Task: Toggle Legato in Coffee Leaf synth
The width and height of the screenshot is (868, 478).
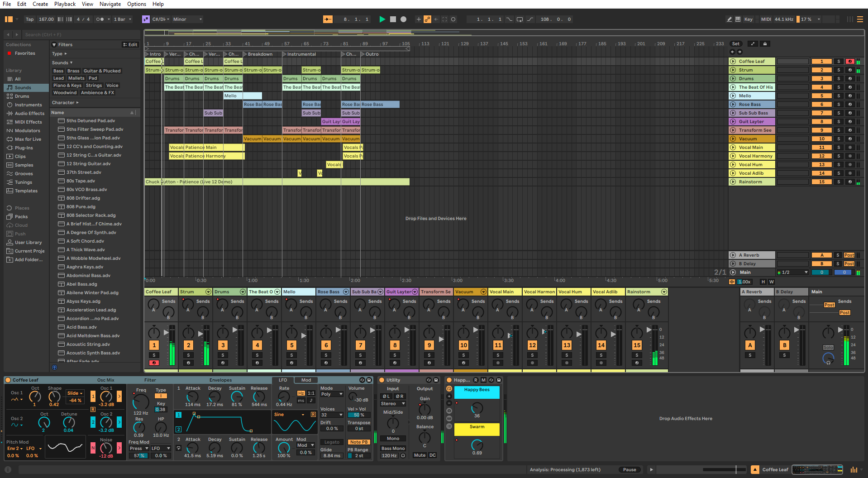Action: (x=332, y=442)
